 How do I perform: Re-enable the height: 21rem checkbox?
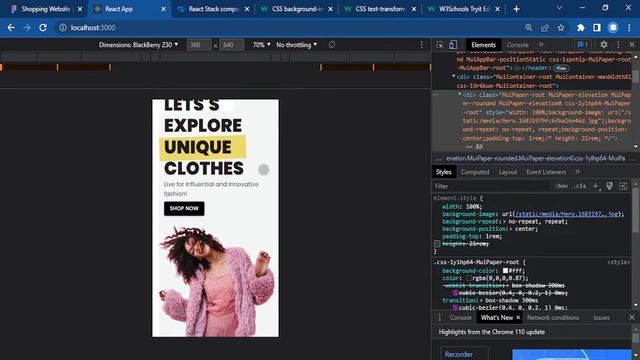[437, 244]
